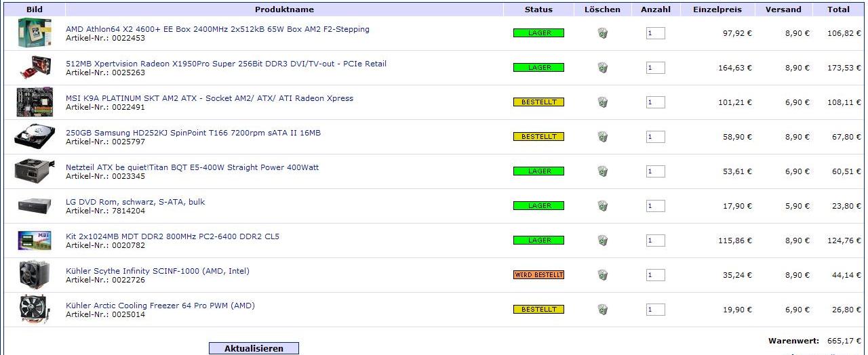Click Artikel-Nr.: 7814204 text
868x355 pixels.
pyautogui.click(x=105, y=211)
